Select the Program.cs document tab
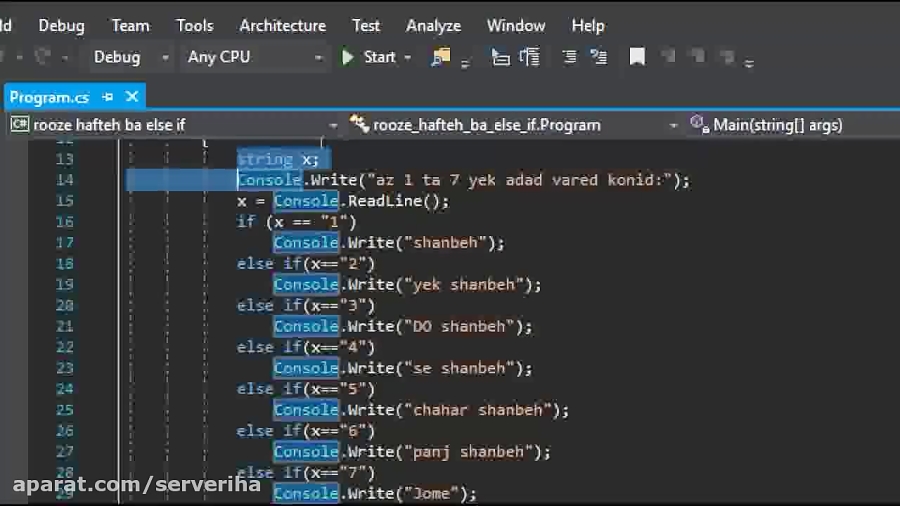Screen dimensions: 900x506 (49, 98)
